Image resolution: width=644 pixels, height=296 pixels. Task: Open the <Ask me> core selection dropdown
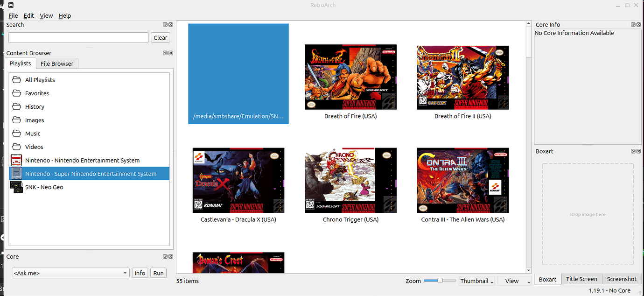coord(70,273)
